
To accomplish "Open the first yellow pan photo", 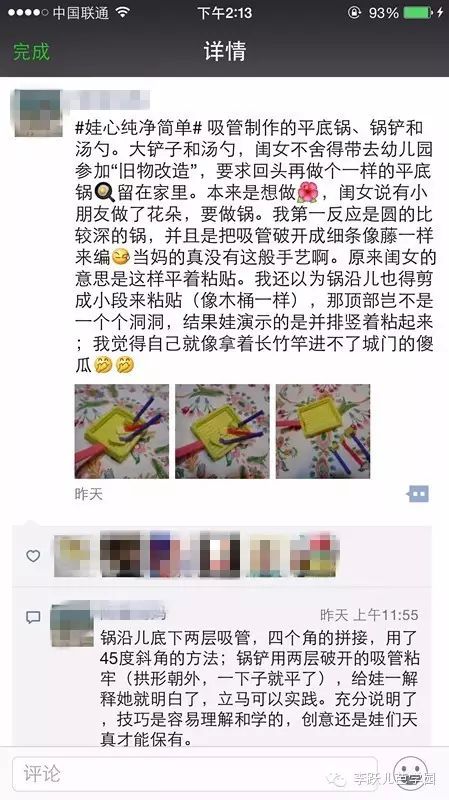I will [121, 431].
